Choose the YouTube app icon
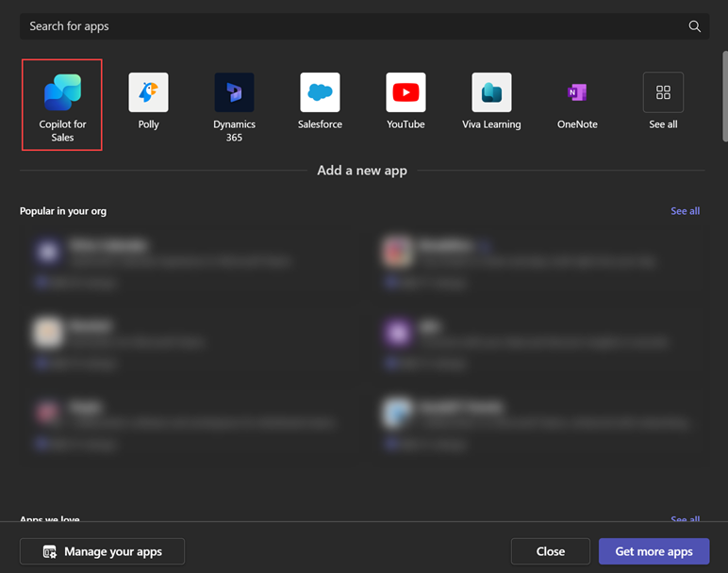The width and height of the screenshot is (728, 573). pyautogui.click(x=405, y=92)
